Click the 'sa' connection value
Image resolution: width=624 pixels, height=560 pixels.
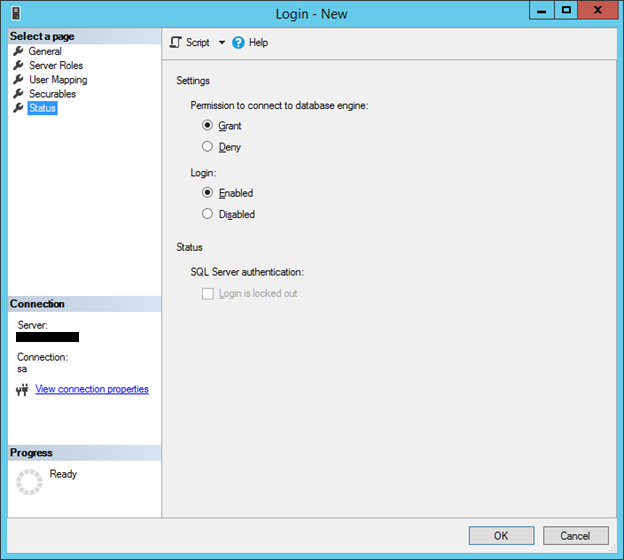pos(22,369)
